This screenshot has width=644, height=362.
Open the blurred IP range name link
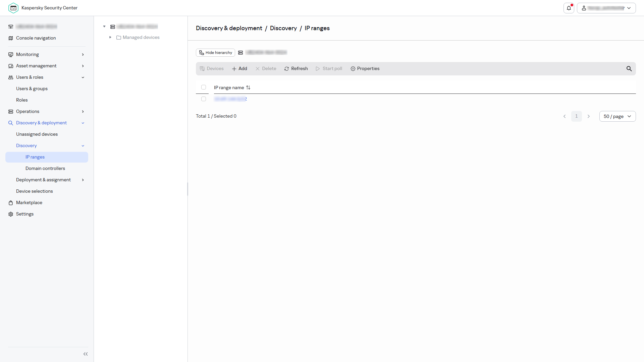230,99
